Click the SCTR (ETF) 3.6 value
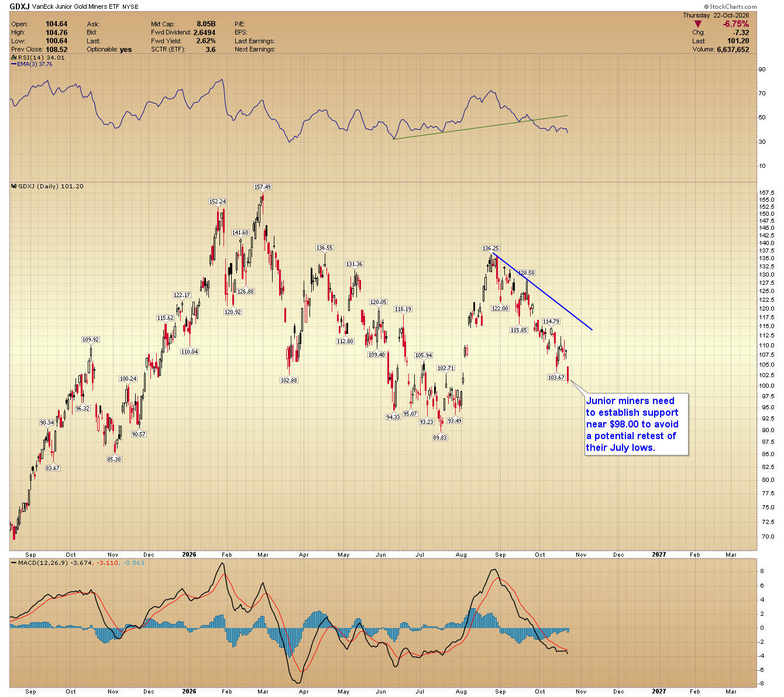 coord(211,50)
